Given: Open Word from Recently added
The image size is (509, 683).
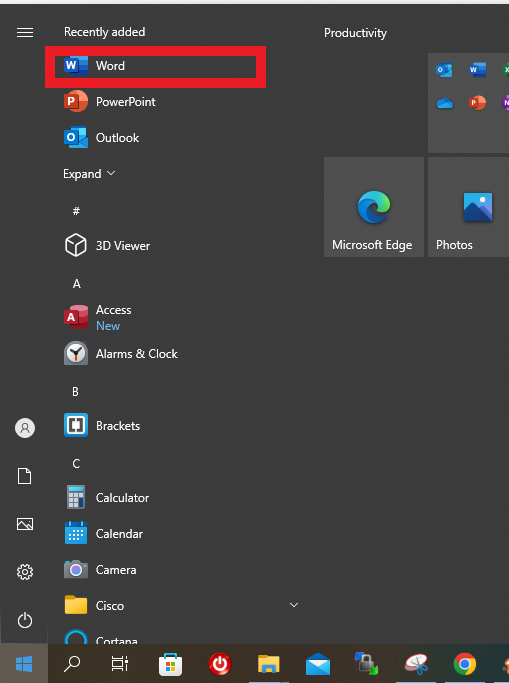Looking at the screenshot, I should coord(155,66).
